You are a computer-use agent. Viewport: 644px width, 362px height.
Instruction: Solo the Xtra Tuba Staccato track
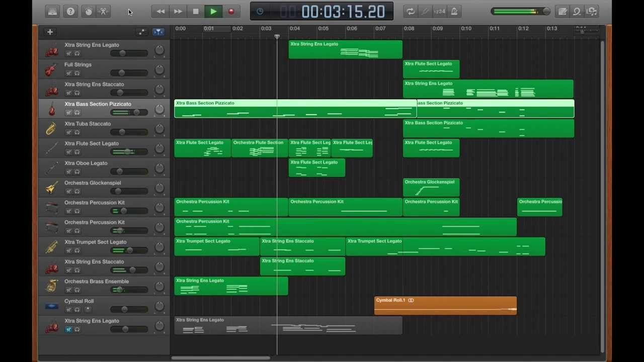click(x=77, y=132)
